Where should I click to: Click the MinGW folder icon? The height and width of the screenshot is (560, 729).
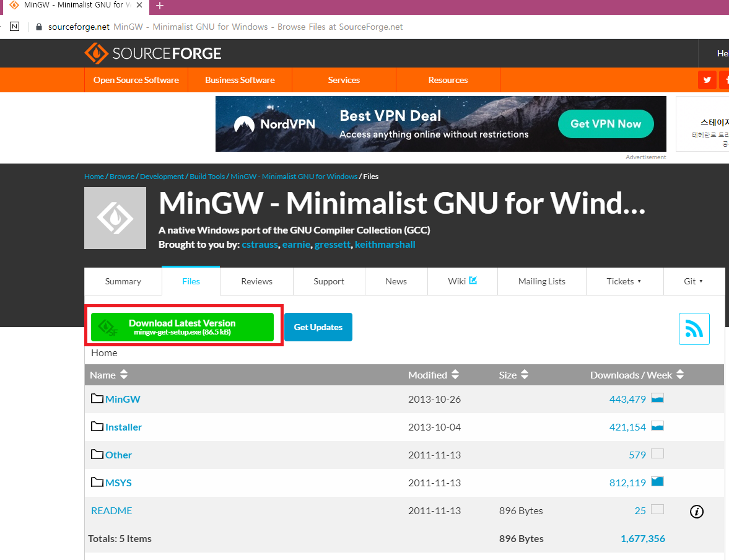click(97, 398)
